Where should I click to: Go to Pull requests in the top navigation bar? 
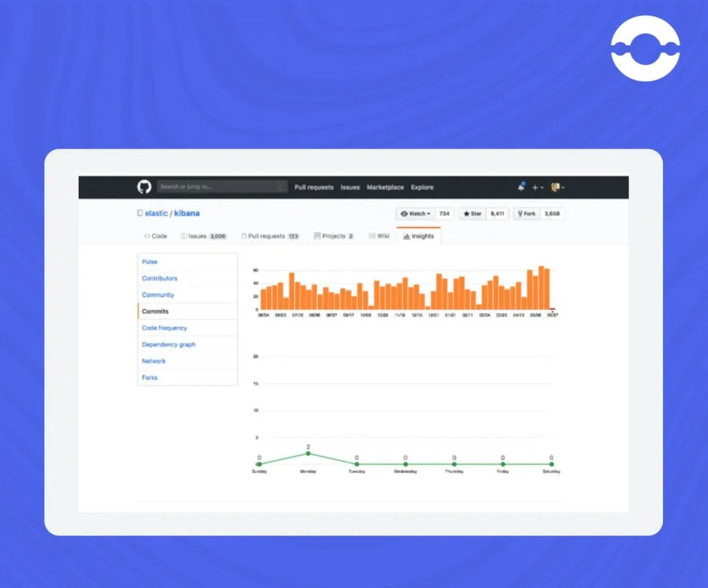coord(314,187)
